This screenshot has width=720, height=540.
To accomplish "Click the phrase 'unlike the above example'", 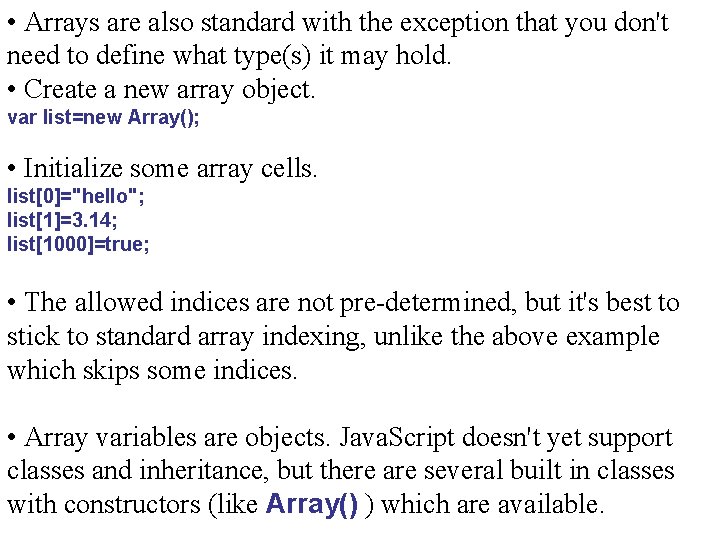I will [517, 337].
